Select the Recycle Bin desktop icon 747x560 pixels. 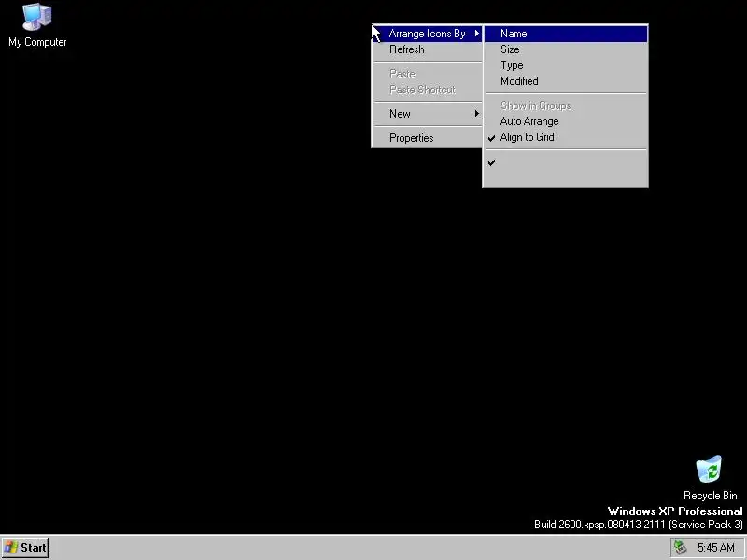coord(710,478)
